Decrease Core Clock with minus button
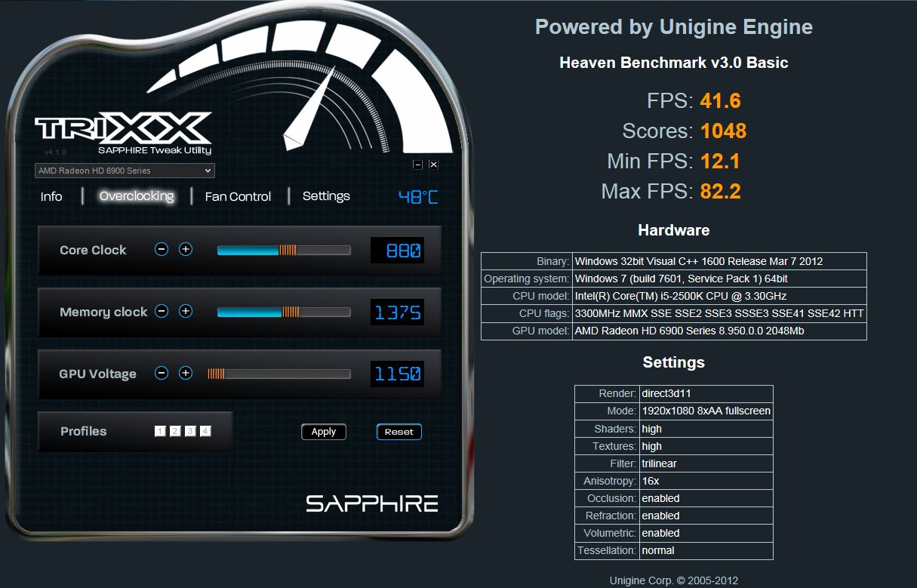This screenshot has width=917, height=588. click(x=162, y=249)
